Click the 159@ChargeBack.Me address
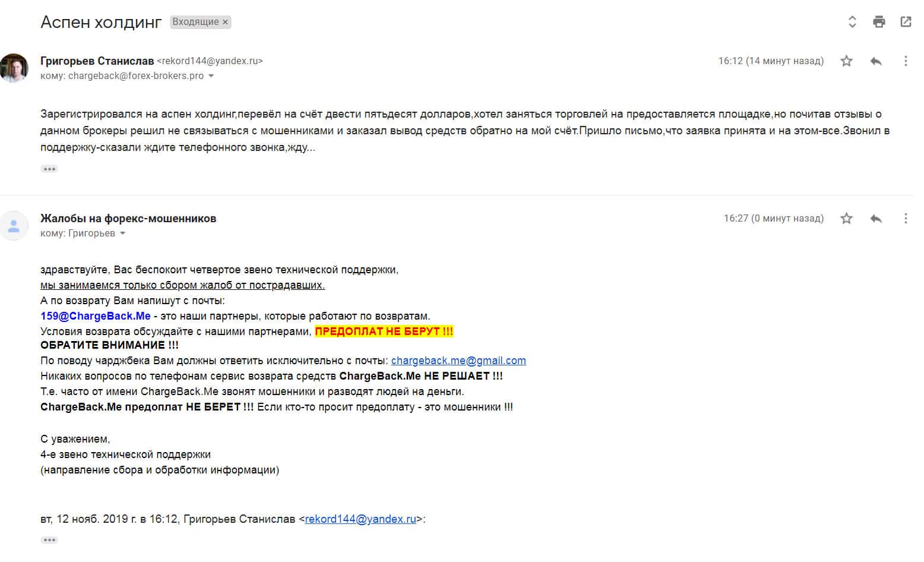Image resolution: width=924 pixels, height=562 pixels. click(96, 316)
